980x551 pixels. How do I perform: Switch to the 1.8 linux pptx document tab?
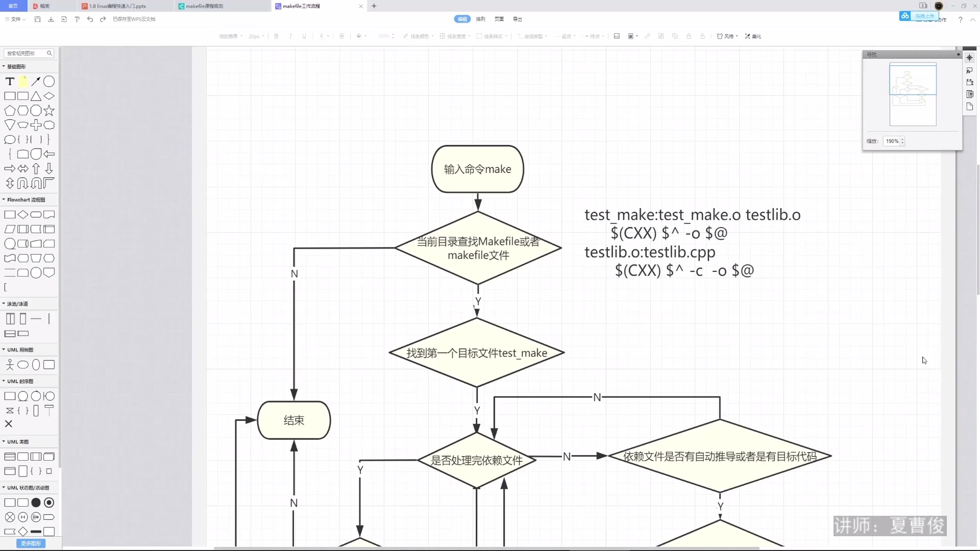125,6
